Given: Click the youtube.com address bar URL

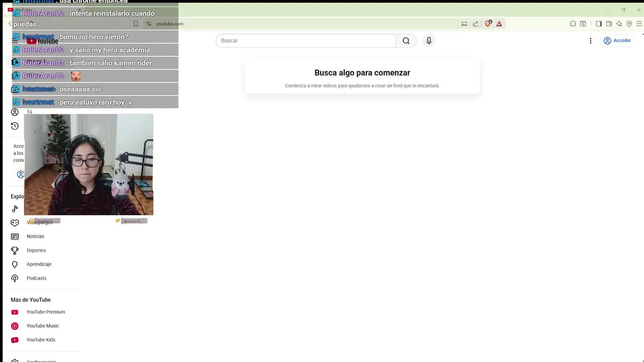Looking at the screenshot, I should [x=170, y=24].
